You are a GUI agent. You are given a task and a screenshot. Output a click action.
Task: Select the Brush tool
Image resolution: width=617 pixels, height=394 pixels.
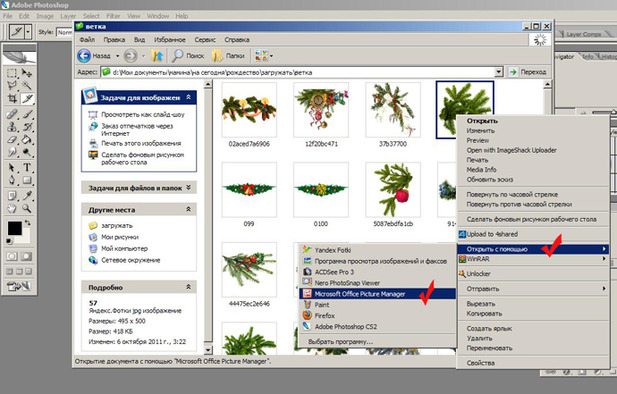[x=27, y=115]
